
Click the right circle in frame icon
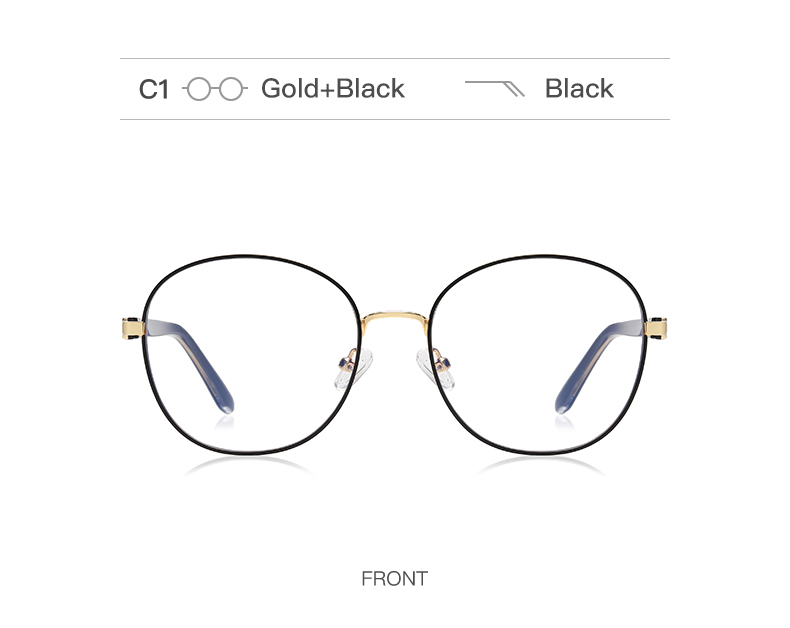point(231,89)
